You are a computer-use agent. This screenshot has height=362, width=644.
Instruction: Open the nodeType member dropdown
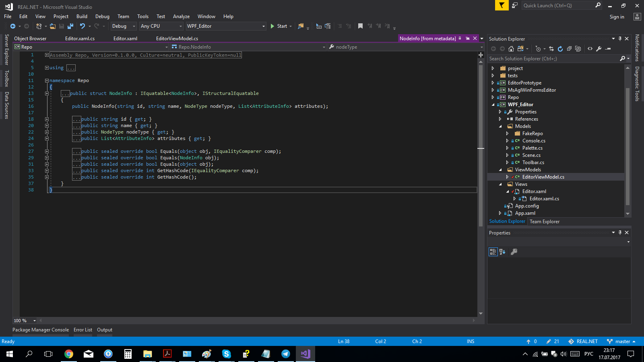click(x=405, y=47)
